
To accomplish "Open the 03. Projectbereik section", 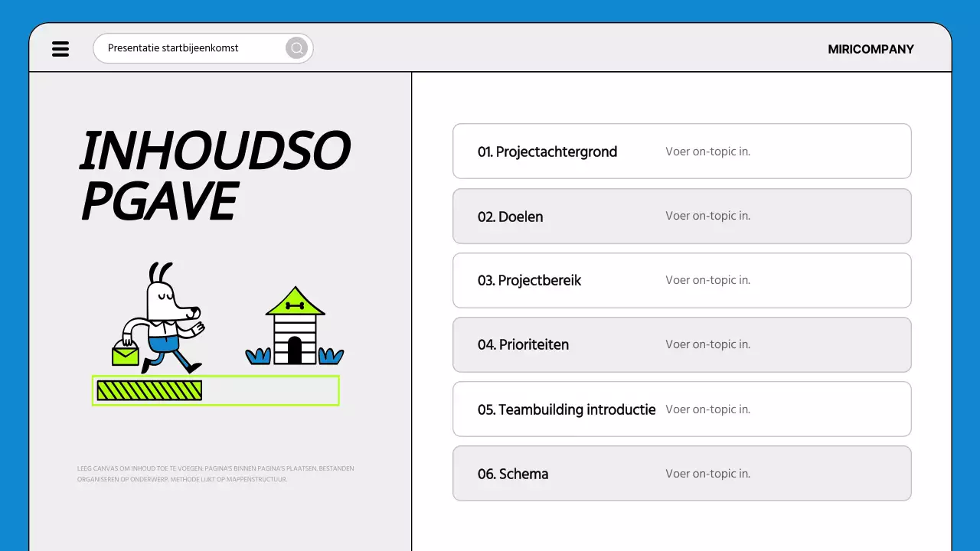I will click(529, 281).
